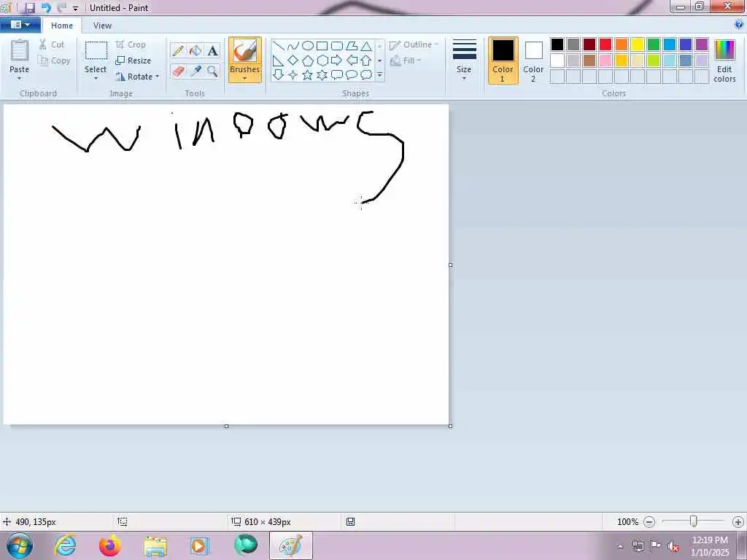The width and height of the screenshot is (747, 560).
Task: Choose the Six-point star shape
Action: tap(322, 75)
